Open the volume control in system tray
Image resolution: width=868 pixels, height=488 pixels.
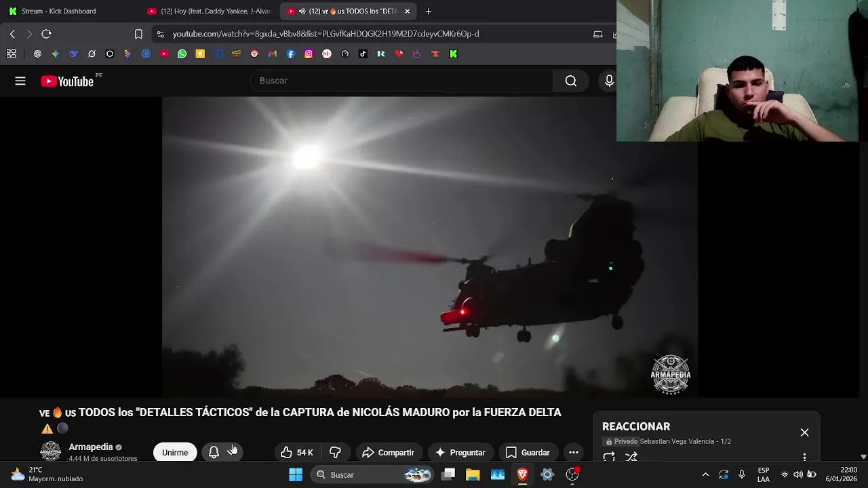coord(798,474)
